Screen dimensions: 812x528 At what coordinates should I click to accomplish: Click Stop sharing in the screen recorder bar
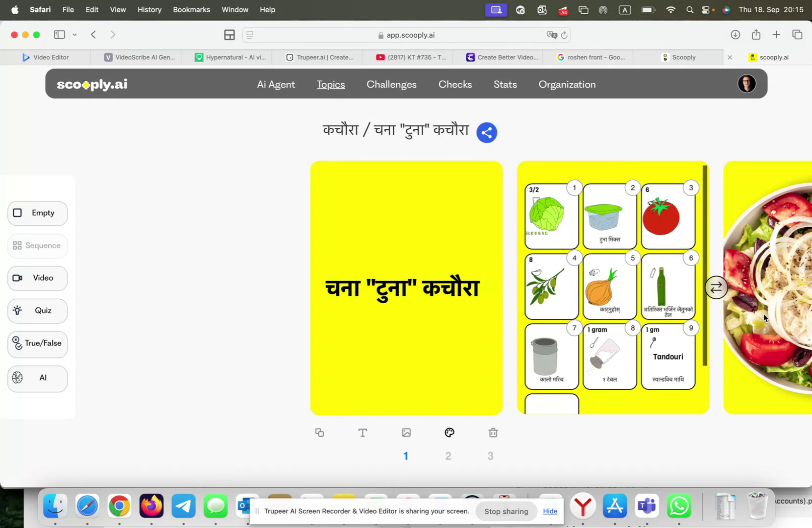506,511
